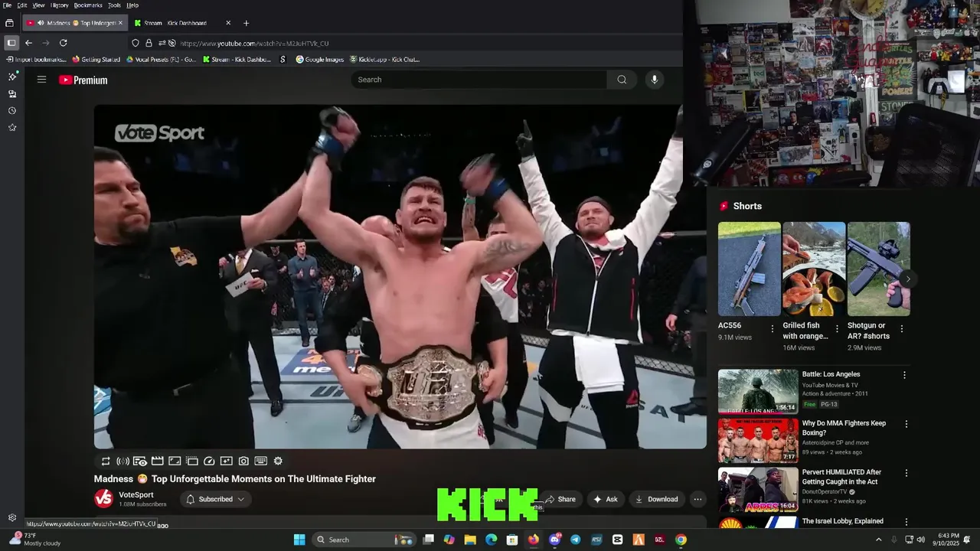This screenshot has height=551, width=980.
Task: Open the Edit menu
Action: [x=22, y=5]
